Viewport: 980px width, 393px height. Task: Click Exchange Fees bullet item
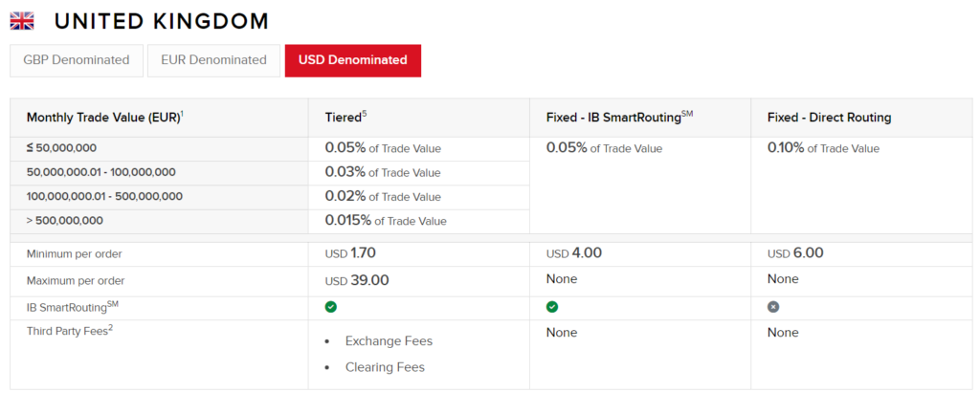pos(389,341)
